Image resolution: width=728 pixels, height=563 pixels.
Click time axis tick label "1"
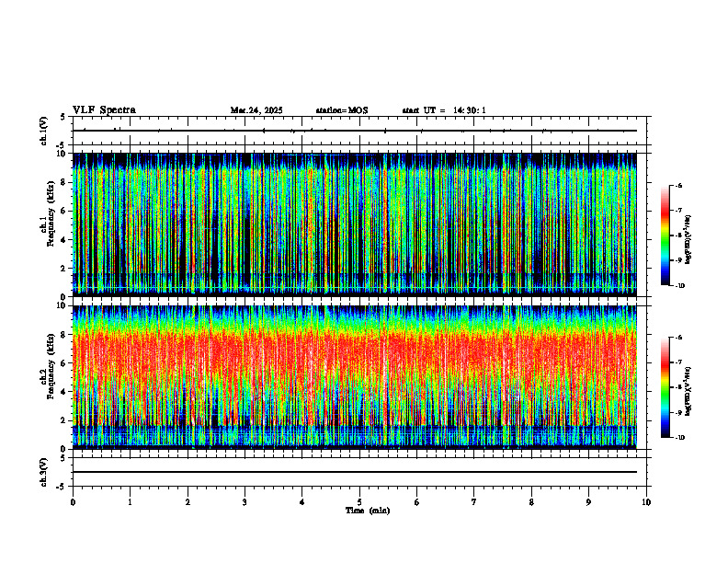click(130, 502)
